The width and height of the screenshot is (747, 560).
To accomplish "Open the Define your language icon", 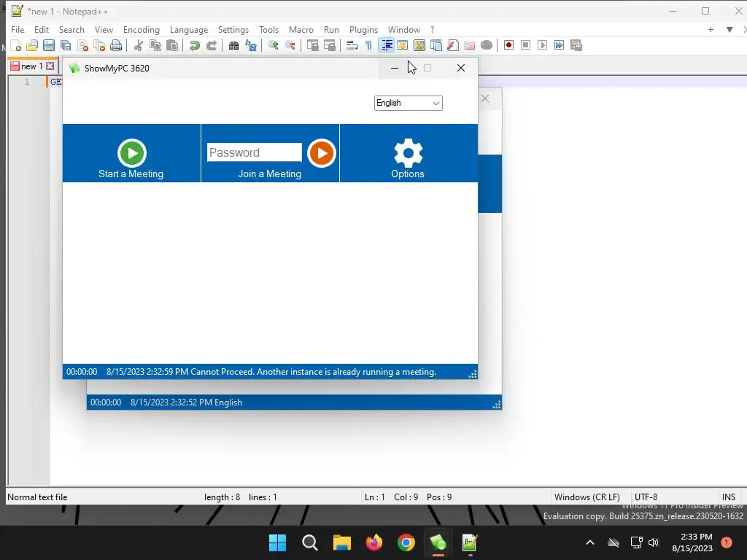I will [x=402, y=46].
